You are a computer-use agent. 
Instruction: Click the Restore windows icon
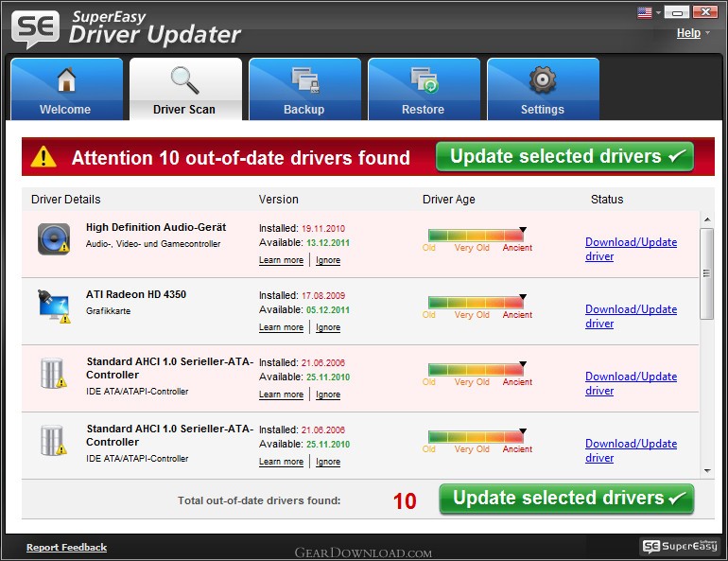(x=425, y=79)
